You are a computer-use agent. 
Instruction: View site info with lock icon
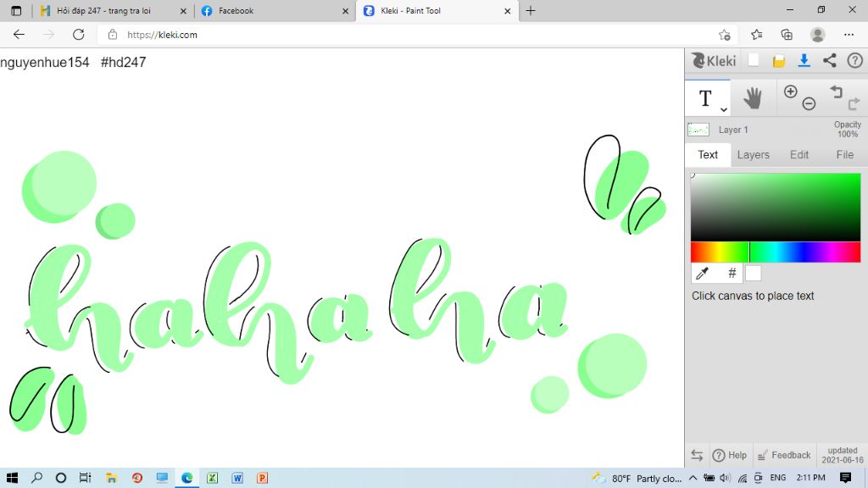point(113,34)
